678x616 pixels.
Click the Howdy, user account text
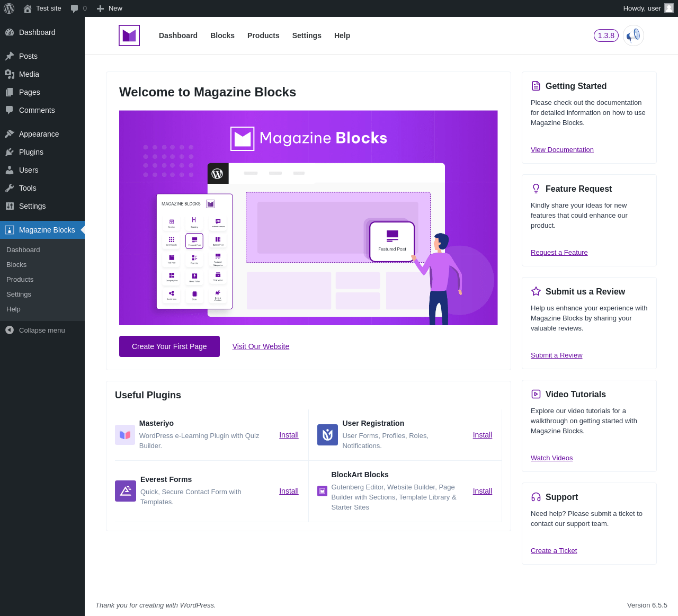click(642, 8)
